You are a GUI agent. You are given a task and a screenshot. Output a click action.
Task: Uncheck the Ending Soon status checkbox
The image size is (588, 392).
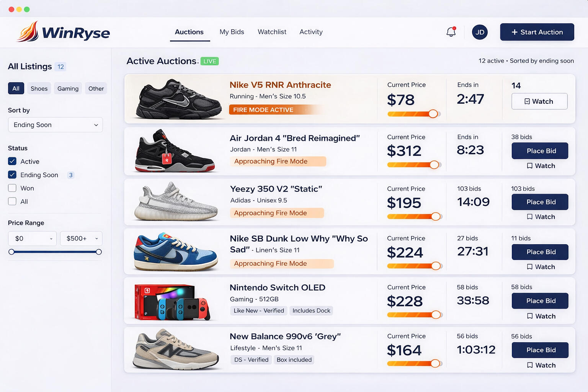pyautogui.click(x=12, y=175)
